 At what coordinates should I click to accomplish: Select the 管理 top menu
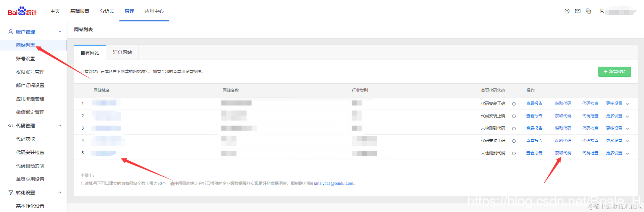pos(129,11)
